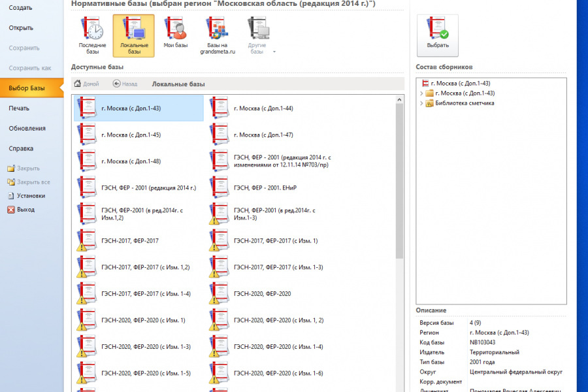The width and height of the screenshot is (588, 392).
Task: Open the Печать menu item
Action: click(19, 108)
